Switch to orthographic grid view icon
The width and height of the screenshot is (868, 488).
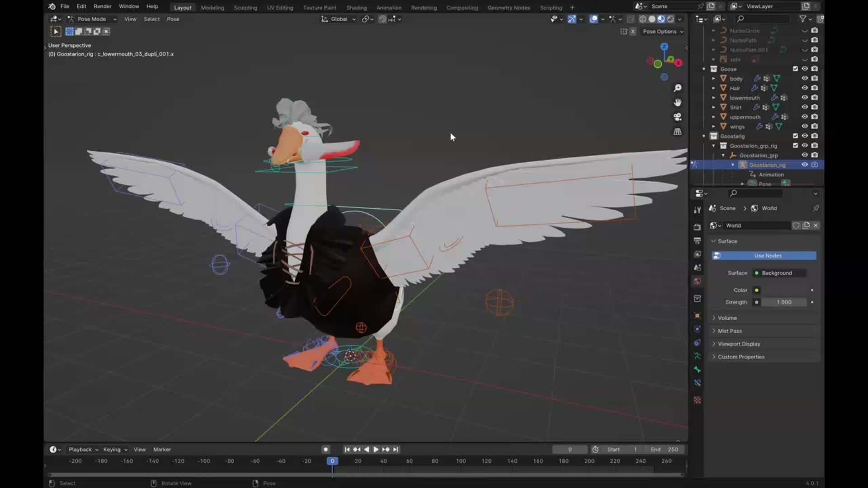click(x=677, y=131)
